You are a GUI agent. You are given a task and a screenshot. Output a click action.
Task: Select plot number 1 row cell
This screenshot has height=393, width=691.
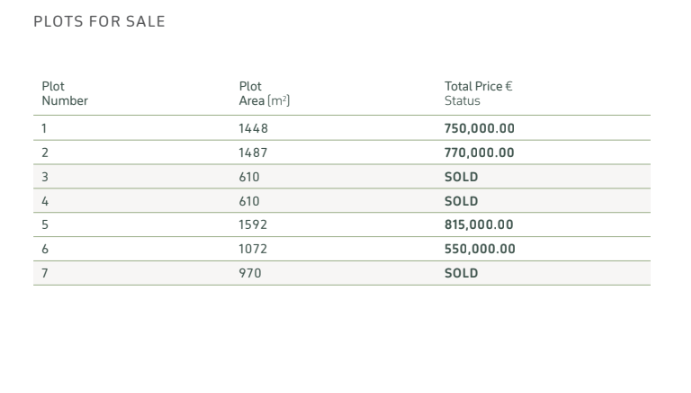coord(44,128)
